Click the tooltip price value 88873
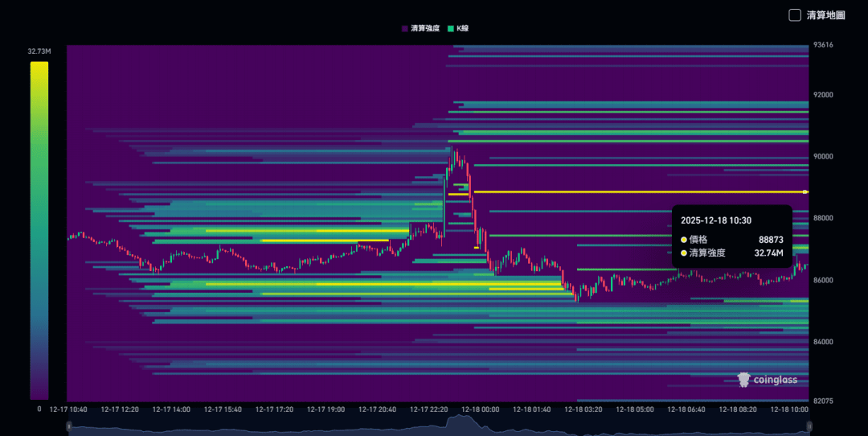Viewport: 868px width, 436px height. 771,240
